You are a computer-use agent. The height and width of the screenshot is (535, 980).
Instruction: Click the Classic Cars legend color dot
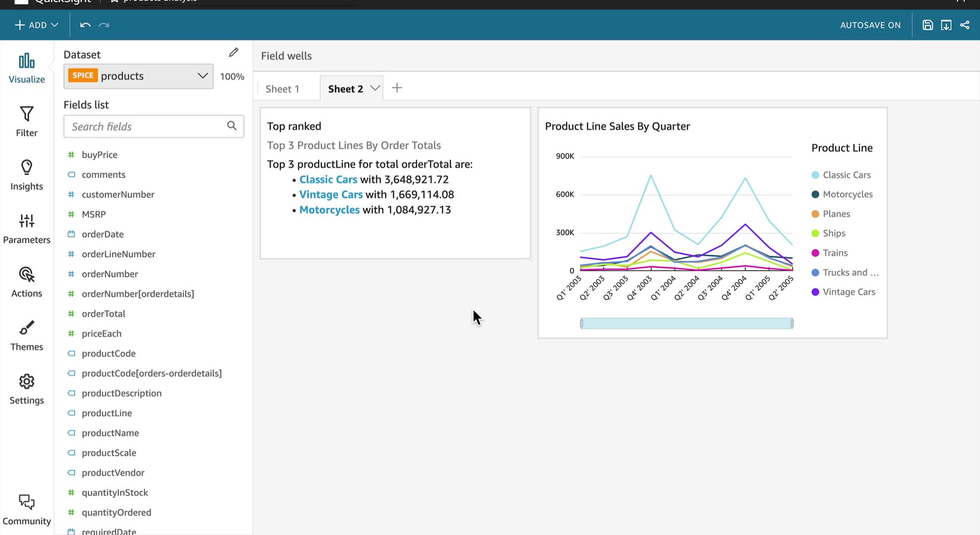(x=815, y=175)
